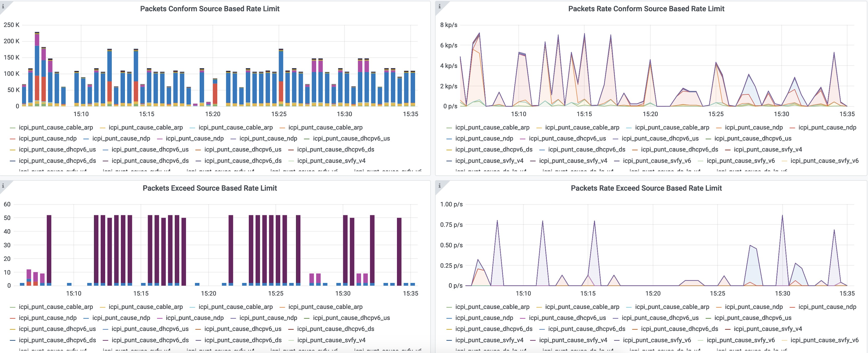Click blue icpi_punt_cause_dhcpv6_ds label in Packets Rate Exceed legend
The height and width of the screenshot is (353, 868).
[x=587, y=329]
